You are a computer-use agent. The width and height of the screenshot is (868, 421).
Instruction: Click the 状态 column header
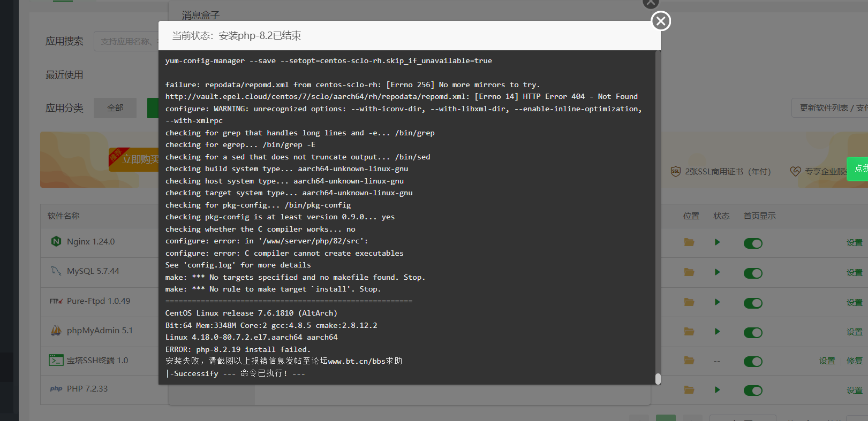click(x=721, y=216)
